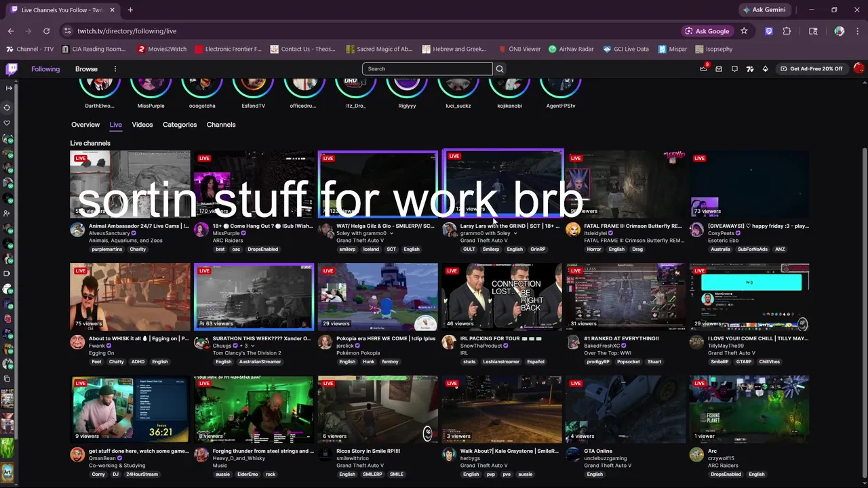Click Get Ad-Free 20% Off button
This screenshot has height=488, width=868.
pos(811,68)
